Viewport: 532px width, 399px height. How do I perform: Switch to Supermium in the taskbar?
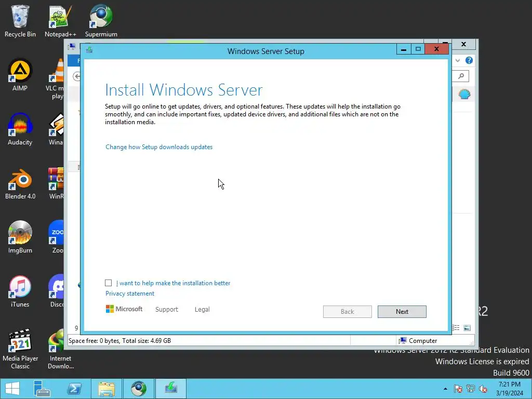tap(138, 389)
